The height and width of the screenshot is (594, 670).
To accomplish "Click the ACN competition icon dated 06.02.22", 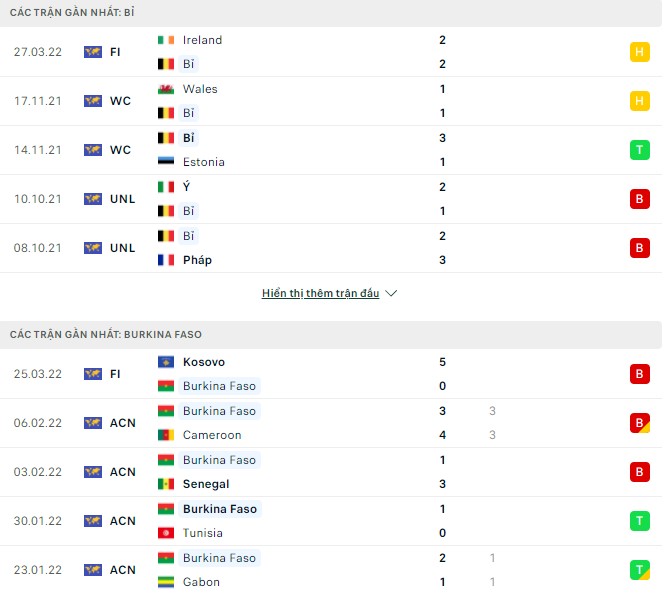I will [x=93, y=423].
